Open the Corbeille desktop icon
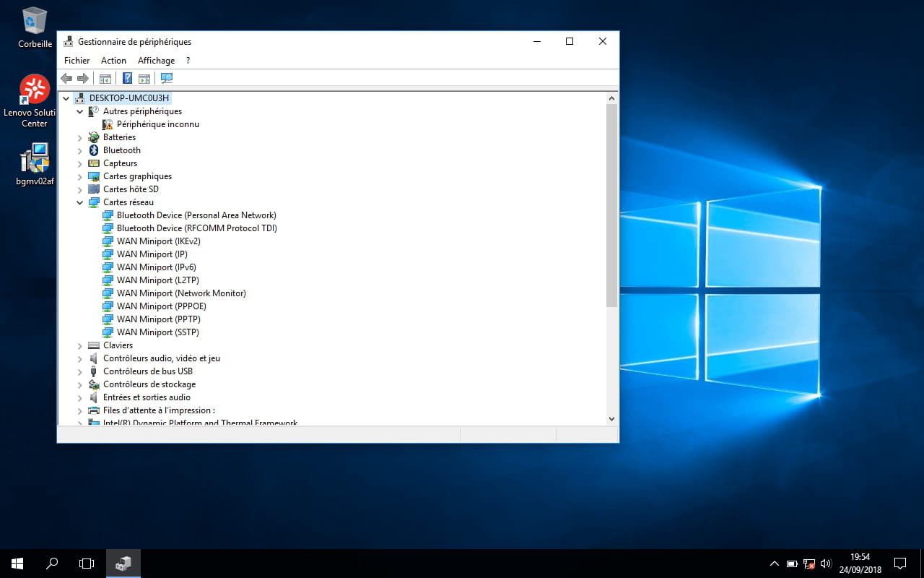 (x=35, y=27)
